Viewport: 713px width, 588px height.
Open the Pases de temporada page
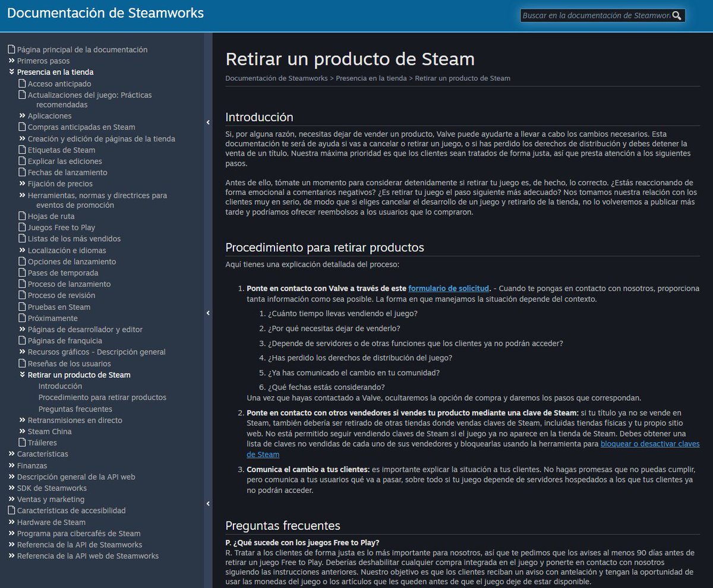click(x=63, y=273)
